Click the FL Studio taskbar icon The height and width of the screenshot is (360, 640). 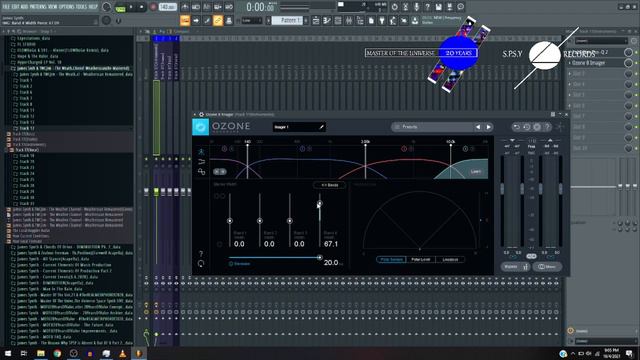pos(139,353)
